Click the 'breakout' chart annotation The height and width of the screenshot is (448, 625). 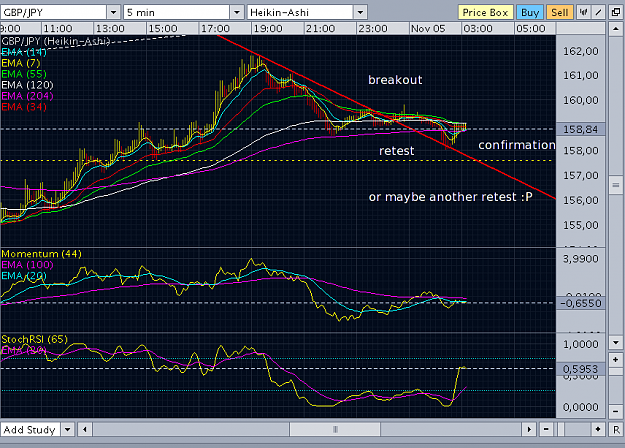coord(395,80)
